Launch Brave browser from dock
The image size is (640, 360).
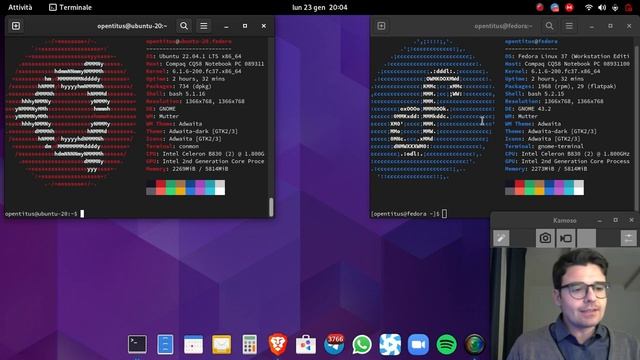coord(278,344)
